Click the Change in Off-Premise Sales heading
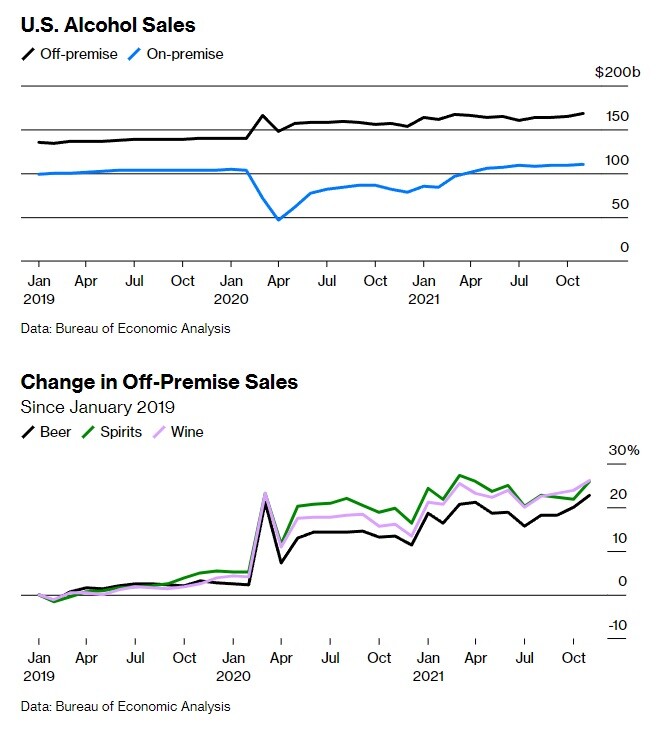 point(159,382)
